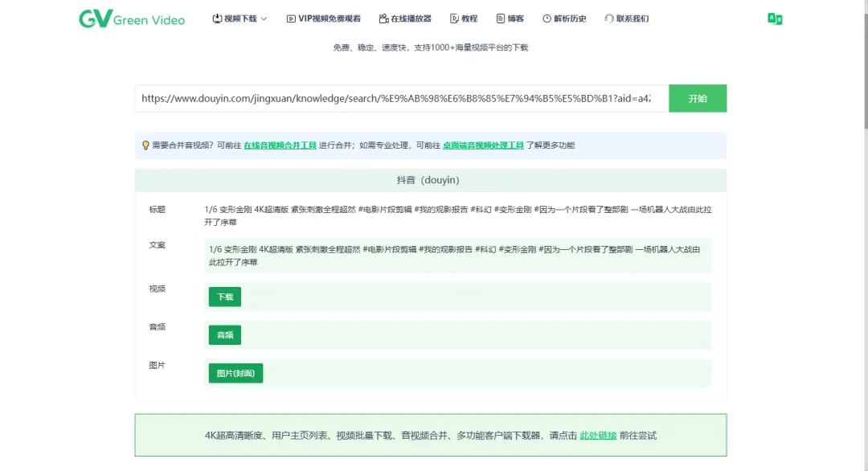Click the lightbulb tip icon
868x471 pixels.
coord(145,145)
